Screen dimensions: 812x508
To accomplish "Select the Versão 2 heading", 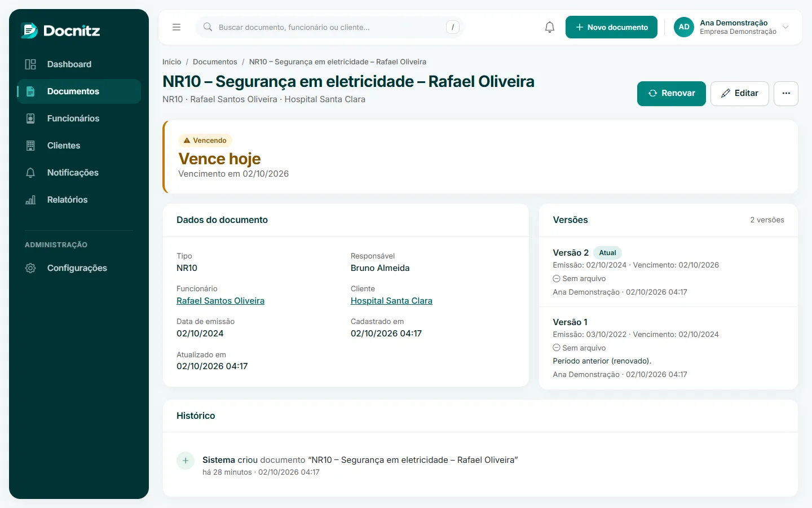I will pos(571,253).
